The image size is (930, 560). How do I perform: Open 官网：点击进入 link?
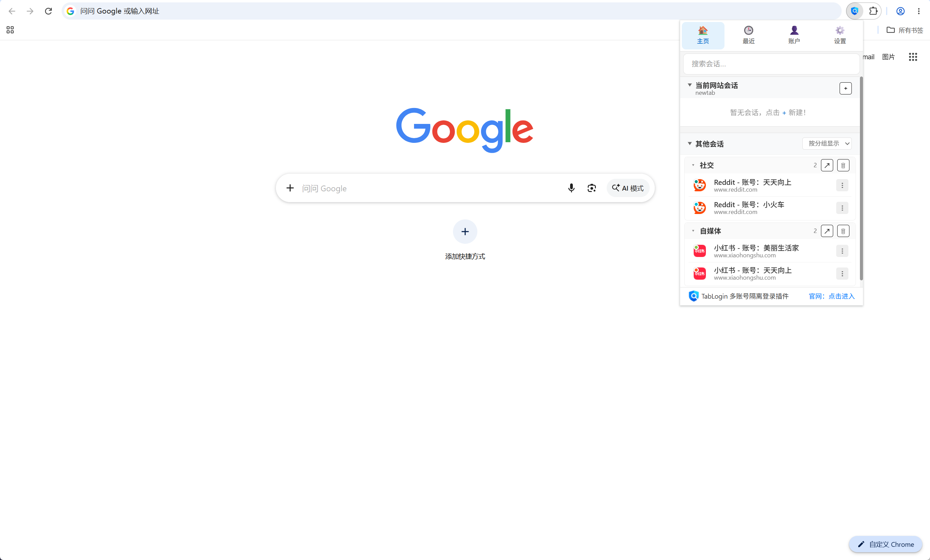(831, 296)
